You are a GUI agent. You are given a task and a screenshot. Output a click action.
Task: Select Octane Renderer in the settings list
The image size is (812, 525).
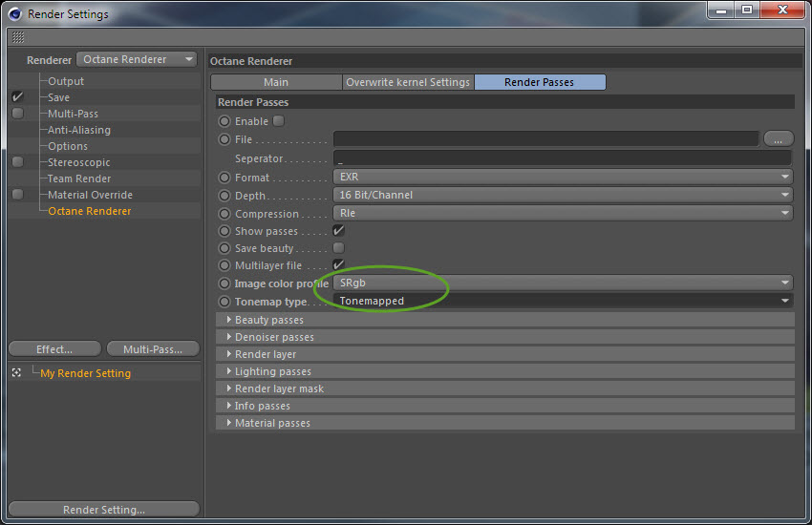89,211
